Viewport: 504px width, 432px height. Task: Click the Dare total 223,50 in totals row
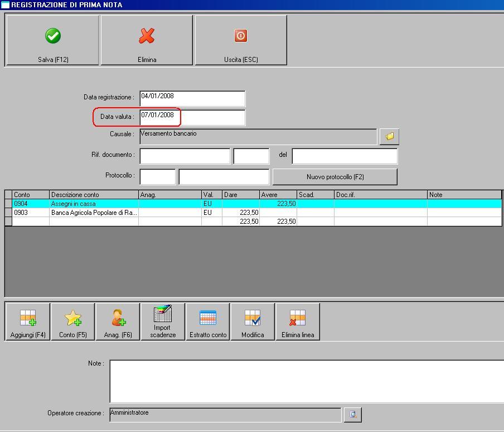(241, 222)
